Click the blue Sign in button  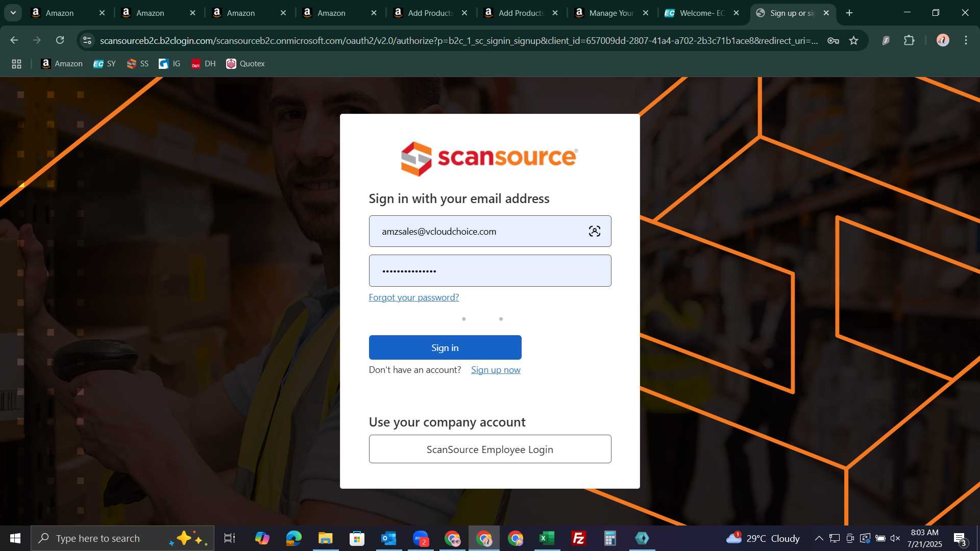click(445, 347)
